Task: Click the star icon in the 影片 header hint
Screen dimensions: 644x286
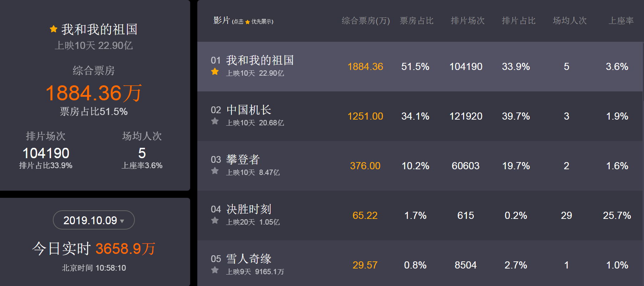Action: (247, 22)
